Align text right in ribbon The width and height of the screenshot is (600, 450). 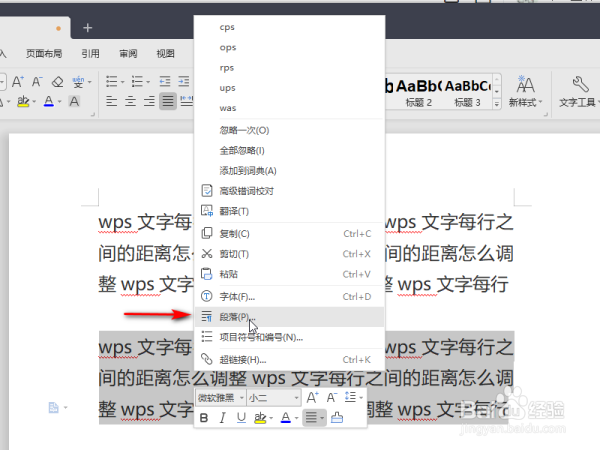149,101
